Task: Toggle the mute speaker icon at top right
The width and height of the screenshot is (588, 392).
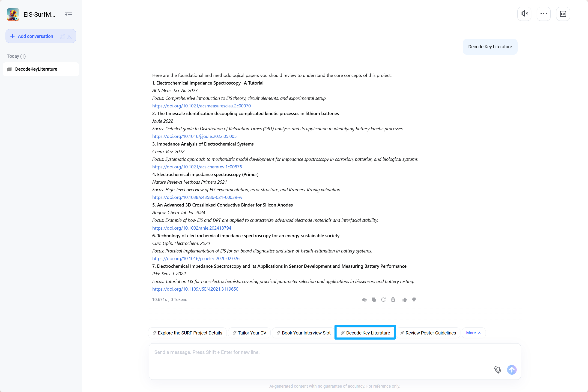Action: (524, 14)
